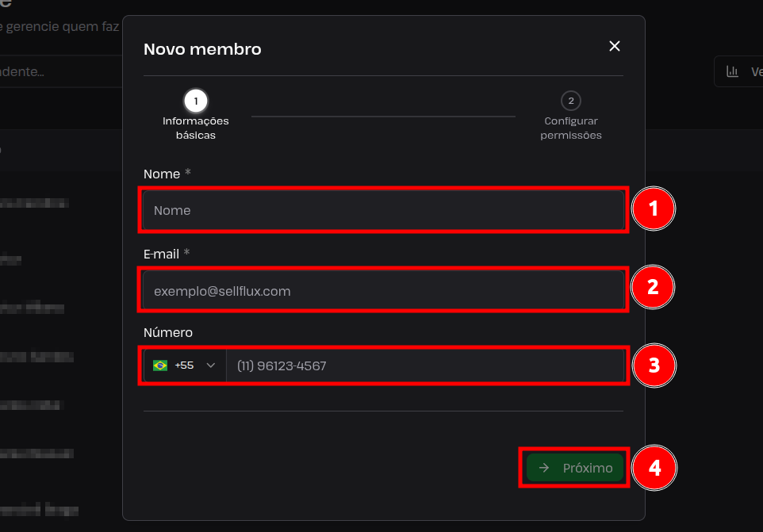Click red annotation marker number 2
The width and height of the screenshot is (763, 532).
653,287
